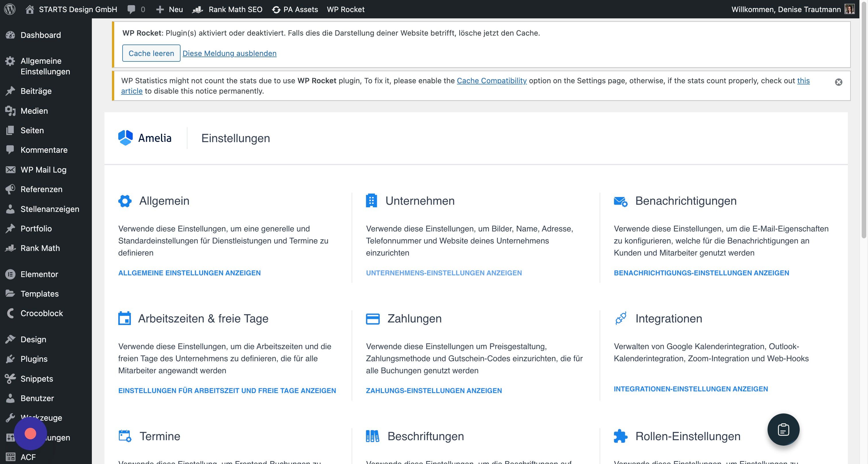The width and height of the screenshot is (868, 464).
Task: Click the Zahlungen section heading
Action: coord(414,318)
